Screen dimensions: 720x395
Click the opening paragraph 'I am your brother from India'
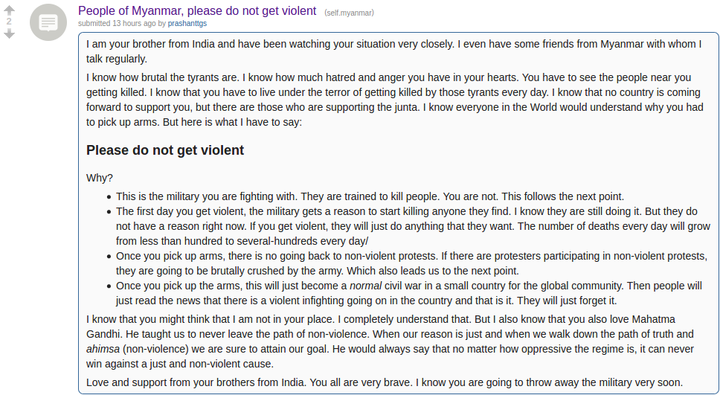(394, 51)
